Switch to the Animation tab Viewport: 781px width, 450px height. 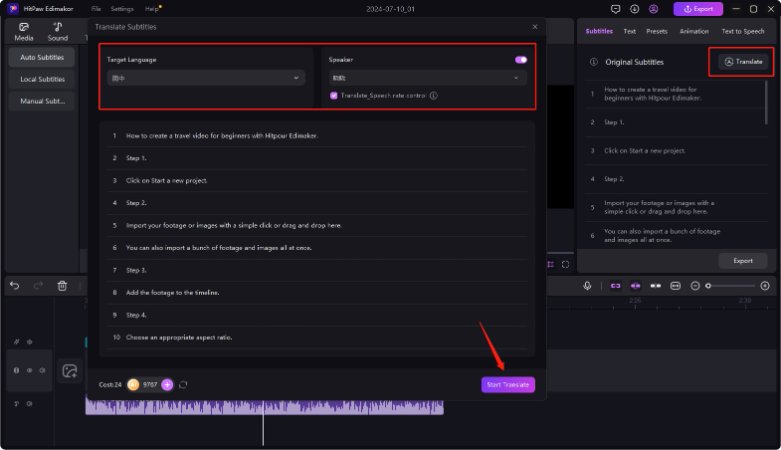point(694,31)
